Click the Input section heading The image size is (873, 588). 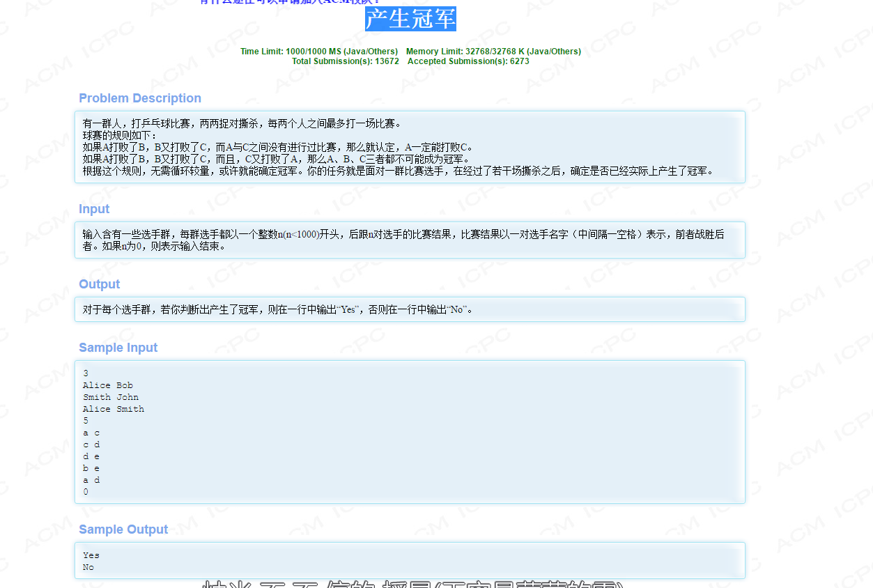(x=94, y=209)
